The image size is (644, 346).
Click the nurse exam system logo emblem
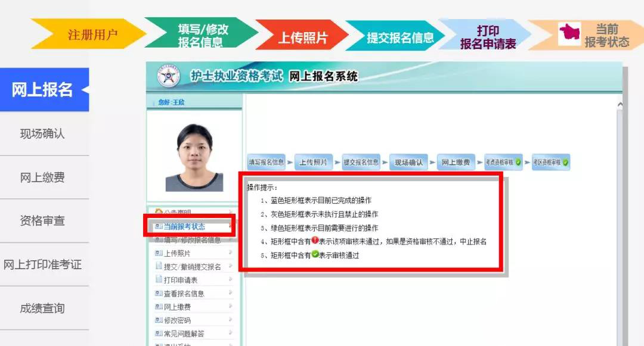point(168,76)
